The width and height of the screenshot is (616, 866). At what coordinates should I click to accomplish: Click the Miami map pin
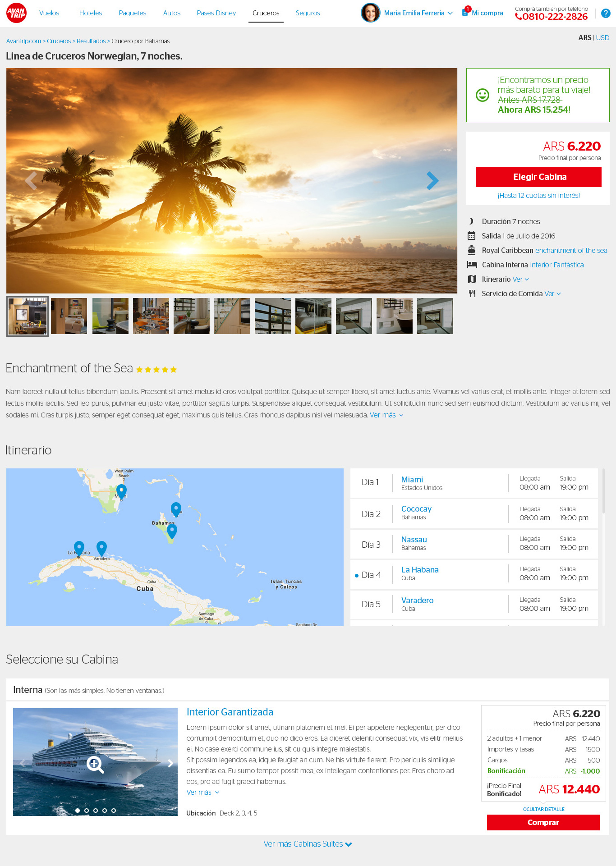pyautogui.click(x=121, y=491)
